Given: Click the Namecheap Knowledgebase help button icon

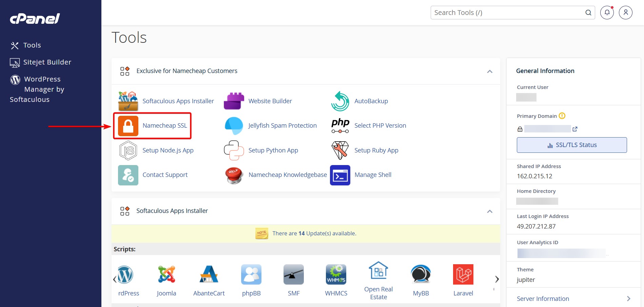Looking at the screenshot, I should (234, 175).
